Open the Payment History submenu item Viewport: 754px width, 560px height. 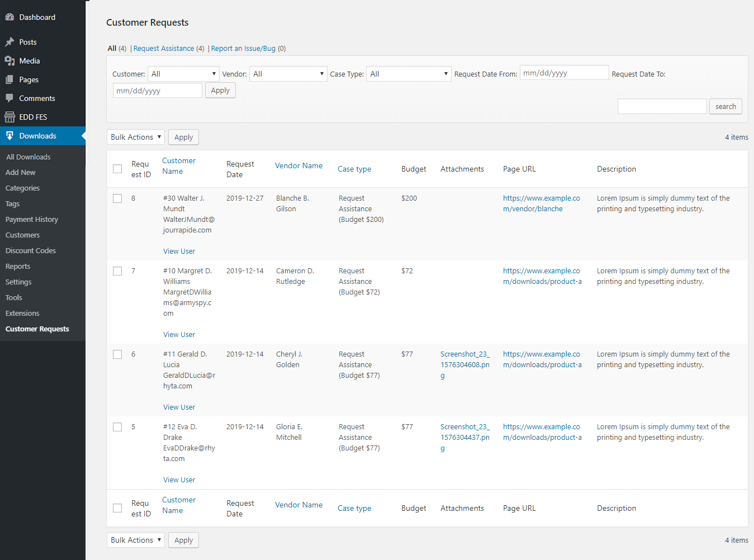tap(32, 220)
